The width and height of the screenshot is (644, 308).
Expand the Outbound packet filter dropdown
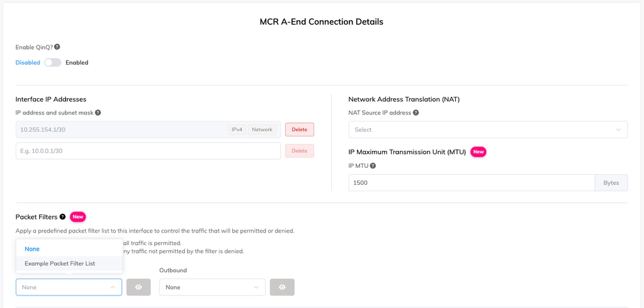[212, 287]
